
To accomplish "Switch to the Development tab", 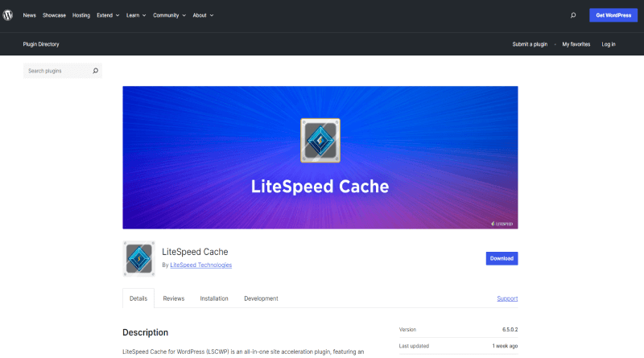I will (x=261, y=298).
